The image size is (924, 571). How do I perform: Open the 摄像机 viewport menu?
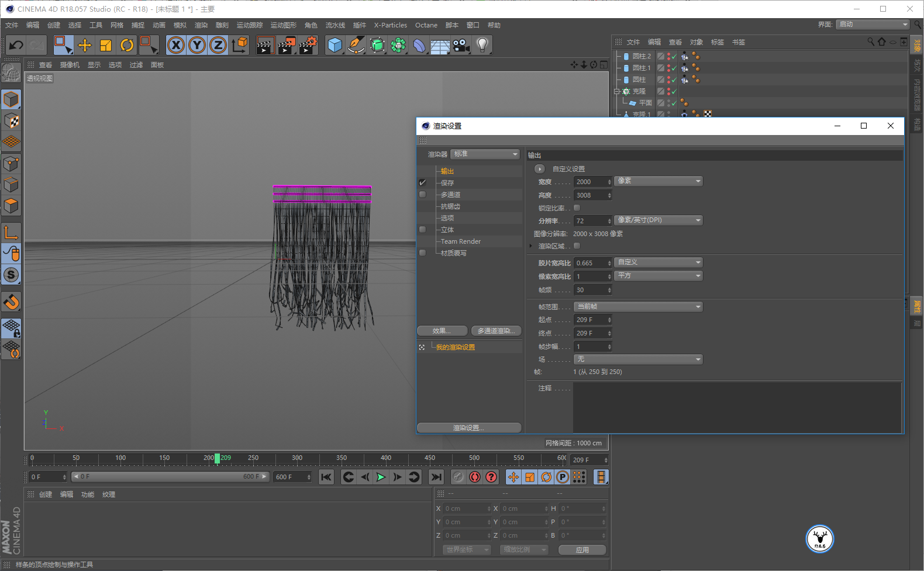(70, 65)
